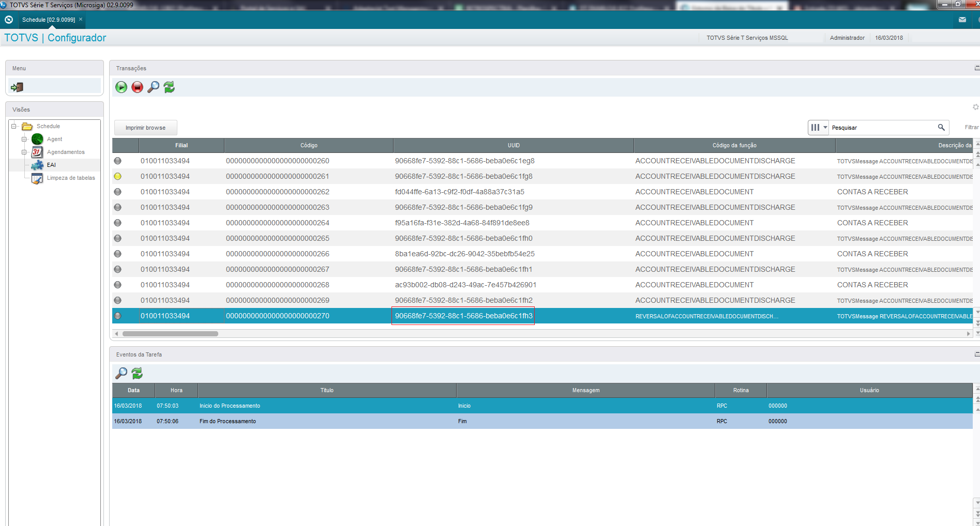980x526 pixels.
Task: Collapse the Eventos da Tarefa panel
Action: click(977, 354)
